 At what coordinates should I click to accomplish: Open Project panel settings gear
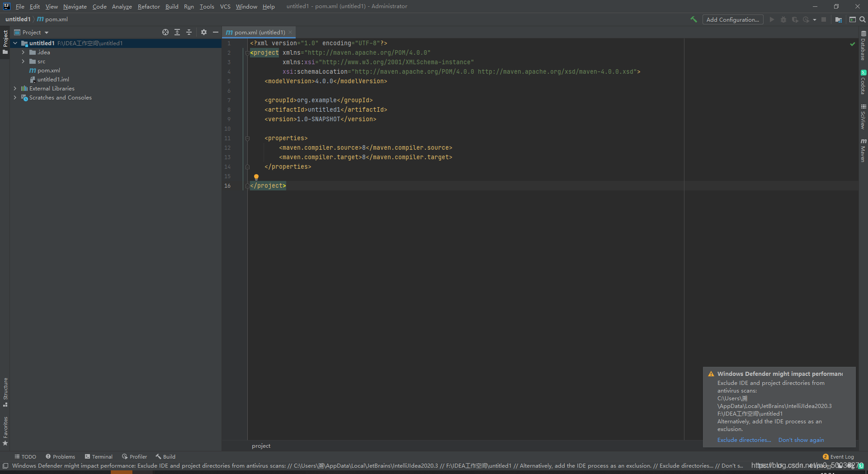click(204, 32)
